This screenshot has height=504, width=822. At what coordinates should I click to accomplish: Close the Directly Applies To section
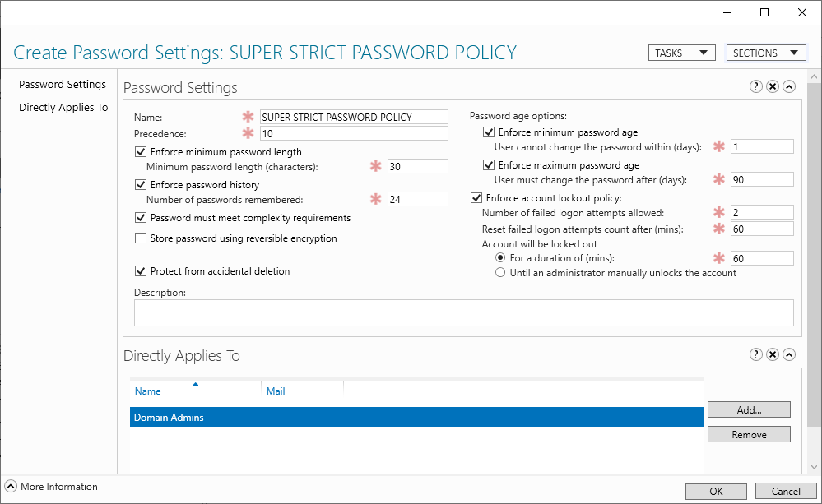[x=772, y=354]
